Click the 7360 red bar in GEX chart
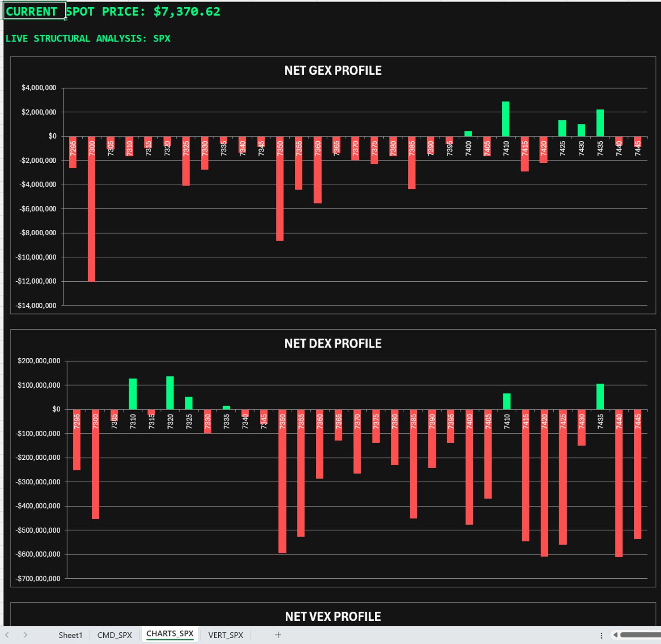Screen dimensions: 661x644 [318, 170]
